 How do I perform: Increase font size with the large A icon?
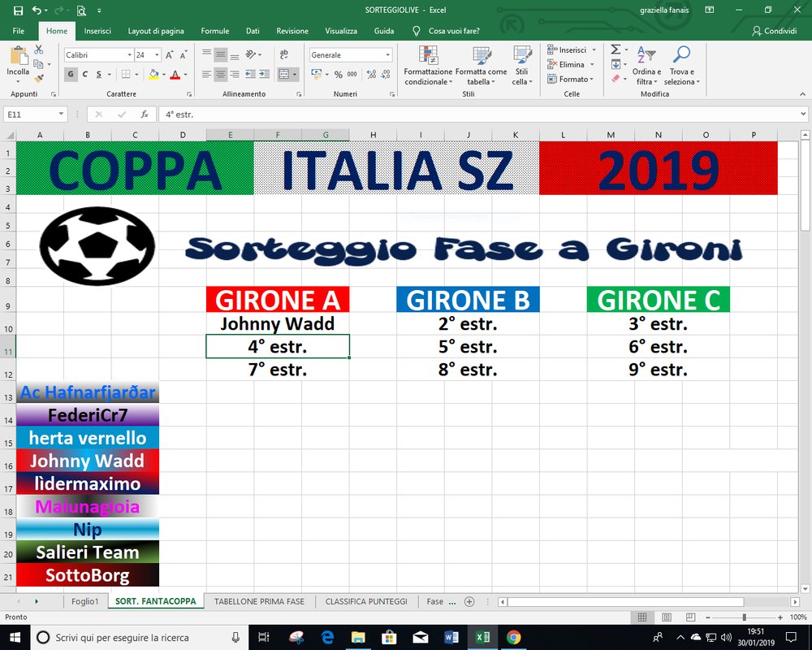coord(170,55)
